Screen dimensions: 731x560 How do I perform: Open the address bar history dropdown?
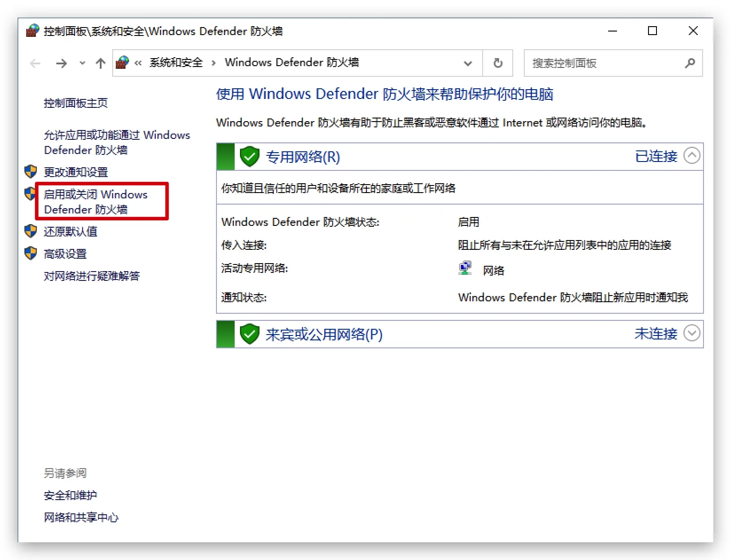point(468,63)
